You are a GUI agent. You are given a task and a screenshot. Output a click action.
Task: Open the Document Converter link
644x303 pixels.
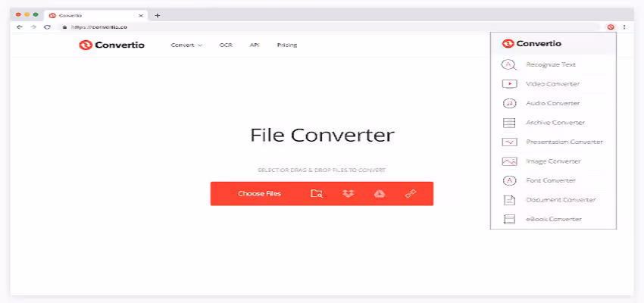click(x=561, y=200)
